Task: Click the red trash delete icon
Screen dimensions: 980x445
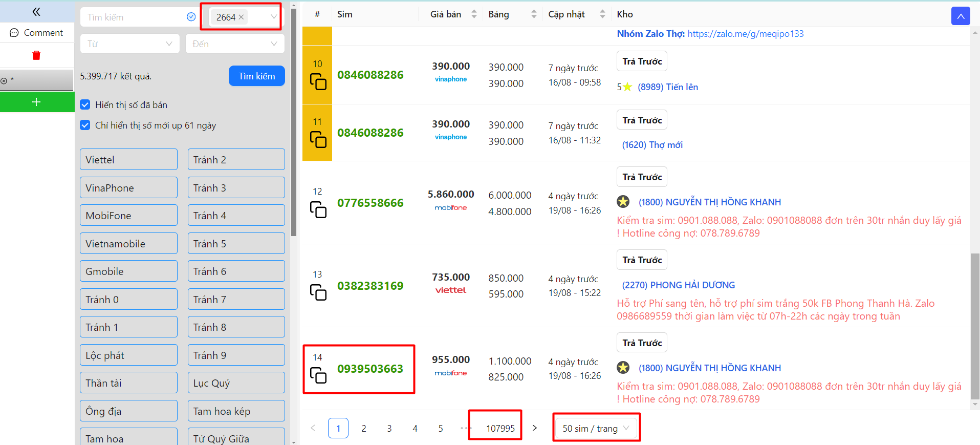Action: click(x=36, y=55)
